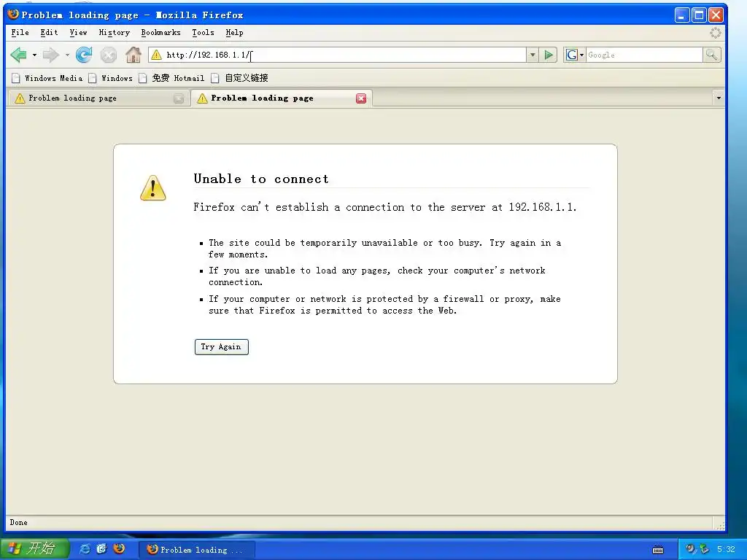Launch Internet Explorer from quick launch

pyautogui.click(x=85, y=549)
